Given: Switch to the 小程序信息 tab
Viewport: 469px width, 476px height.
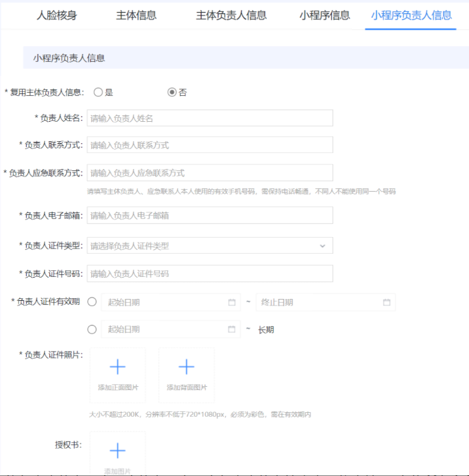Looking at the screenshot, I should 324,15.
